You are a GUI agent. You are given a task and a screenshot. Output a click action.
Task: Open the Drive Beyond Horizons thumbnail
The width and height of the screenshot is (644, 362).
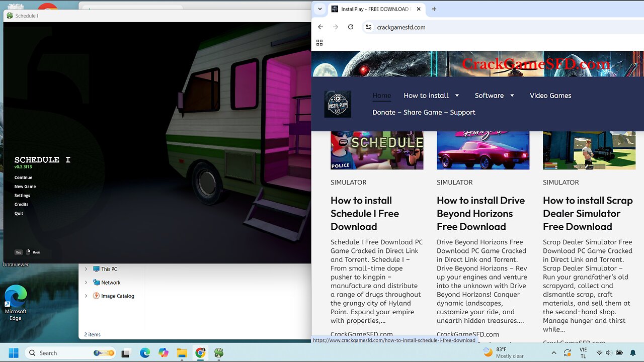(x=483, y=150)
